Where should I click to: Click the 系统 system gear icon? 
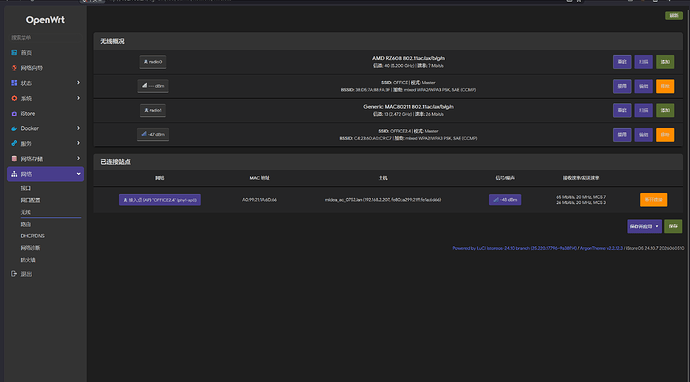(x=14, y=98)
